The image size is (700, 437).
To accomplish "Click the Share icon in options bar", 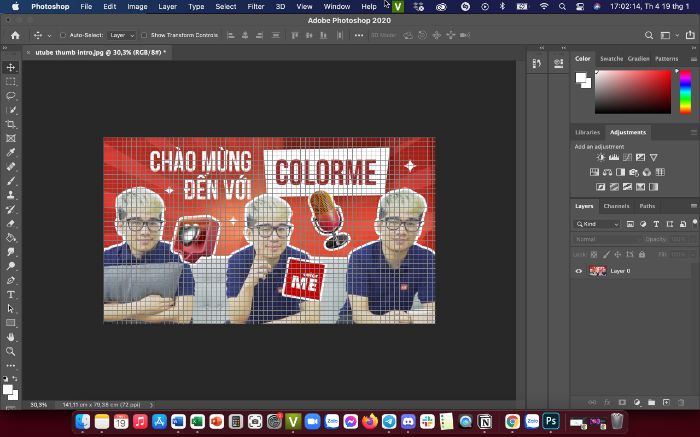I will click(x=690, y=35).
